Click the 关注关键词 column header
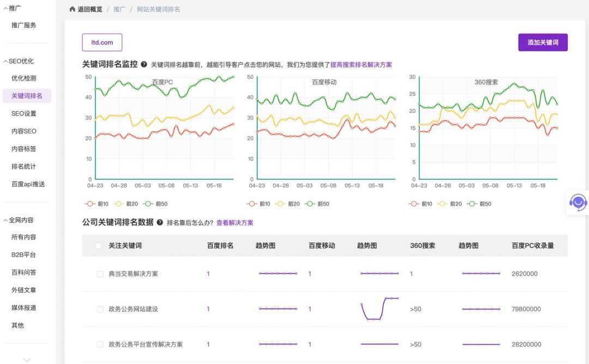Viewport: 589px width, 364px height. point(125,246)
